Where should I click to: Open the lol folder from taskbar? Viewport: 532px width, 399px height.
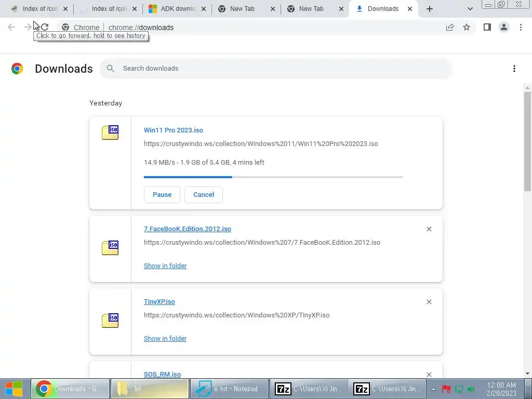(x=150, y=389)
